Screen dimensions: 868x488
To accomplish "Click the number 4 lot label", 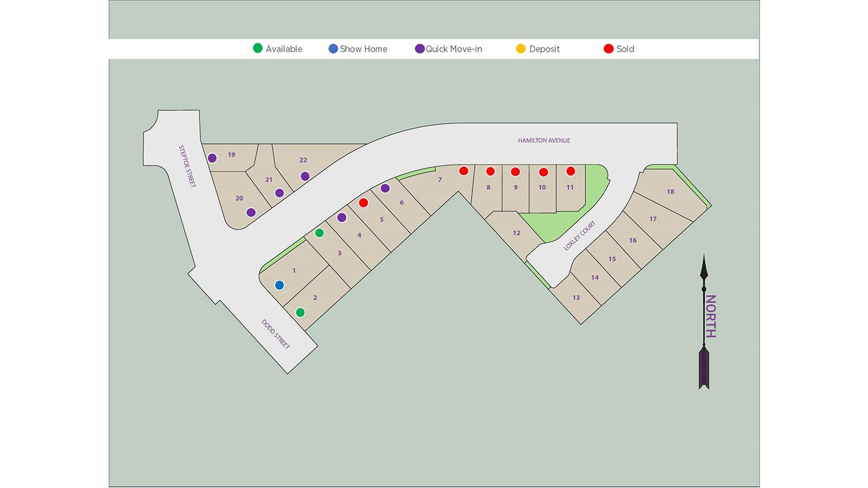I will (359, 235).
